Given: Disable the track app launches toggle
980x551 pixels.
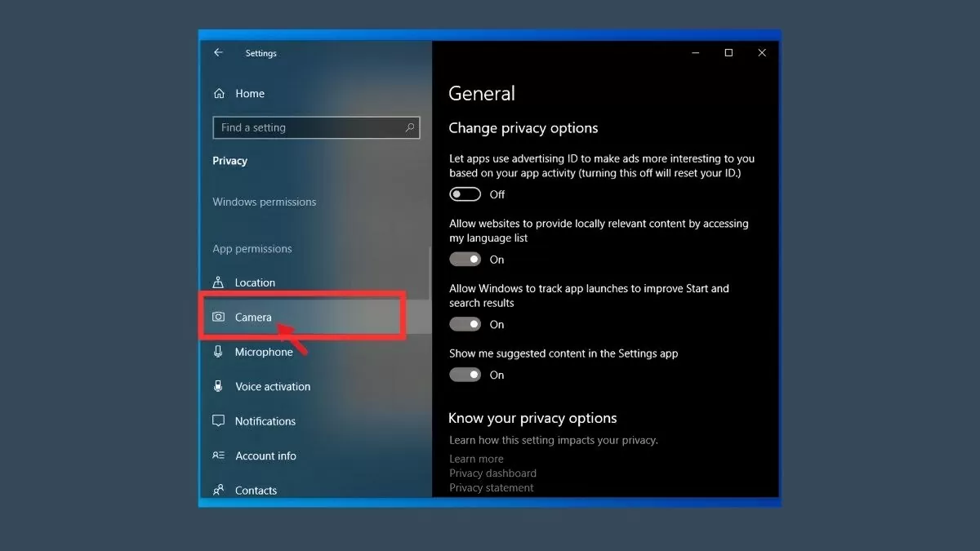Looking at the screenshot, I should (465, 324).
